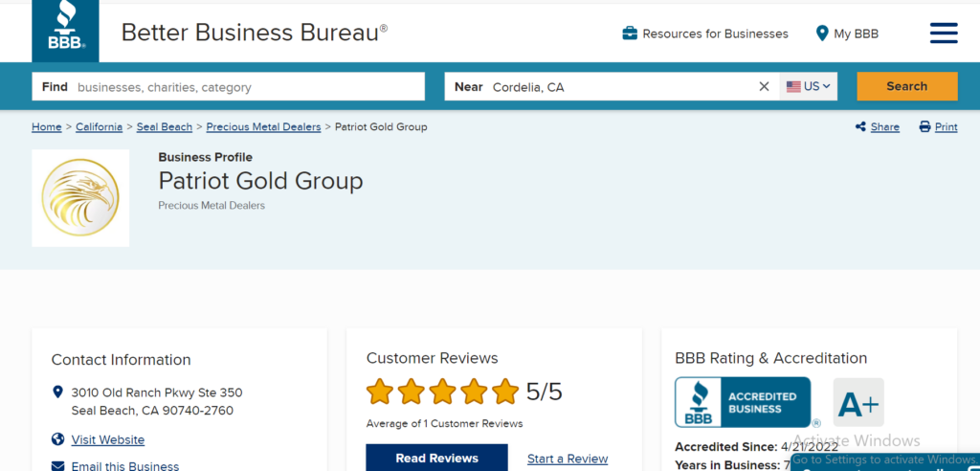Open the Visit Website link
Screen dimensions: 980x471
tap(108, 439)
